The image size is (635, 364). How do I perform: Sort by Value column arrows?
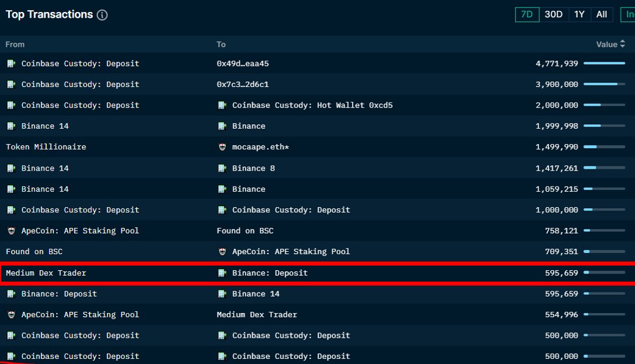point(622,44)
